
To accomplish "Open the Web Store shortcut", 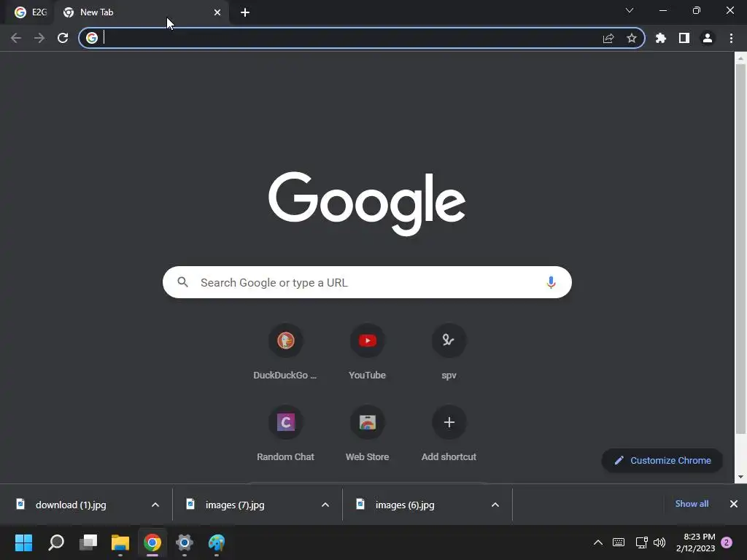I will coord(368,433).
